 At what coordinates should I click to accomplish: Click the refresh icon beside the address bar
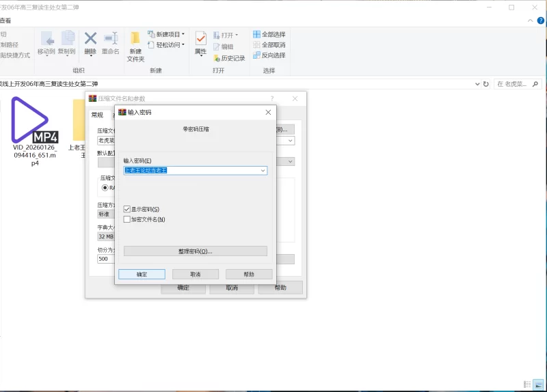[x=486, y=84]
